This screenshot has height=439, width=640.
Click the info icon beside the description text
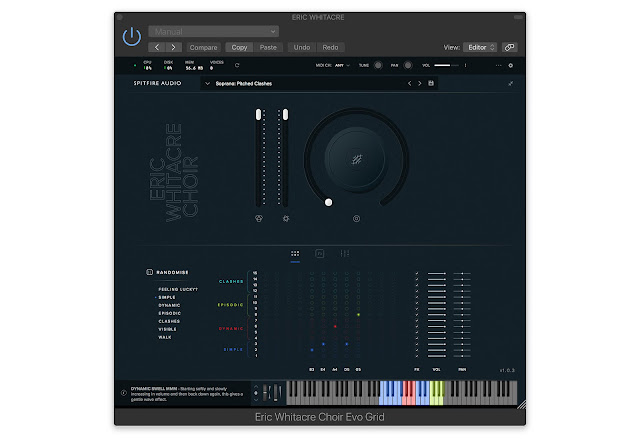(x=124, y=393)
